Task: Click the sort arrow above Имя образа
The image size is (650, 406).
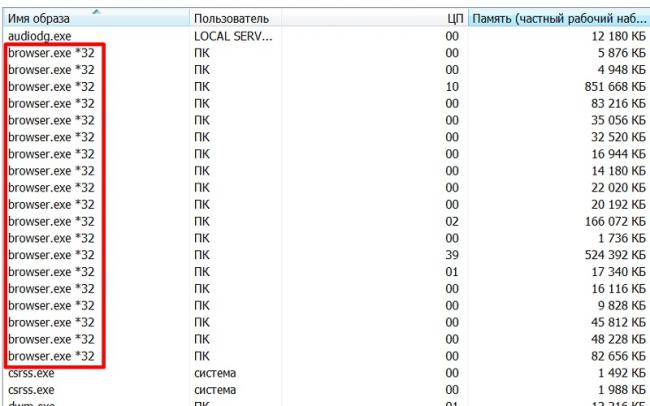Action: coord(97,9)
